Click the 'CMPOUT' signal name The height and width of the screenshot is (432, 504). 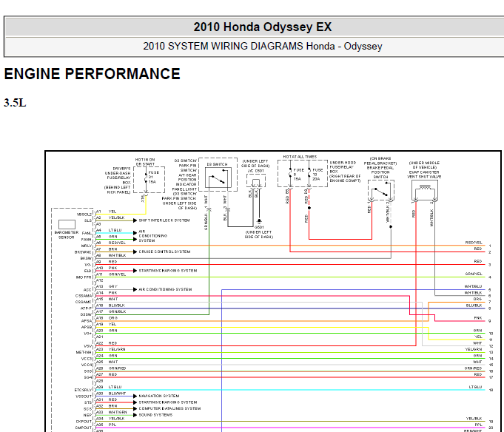tap(84, 428)
